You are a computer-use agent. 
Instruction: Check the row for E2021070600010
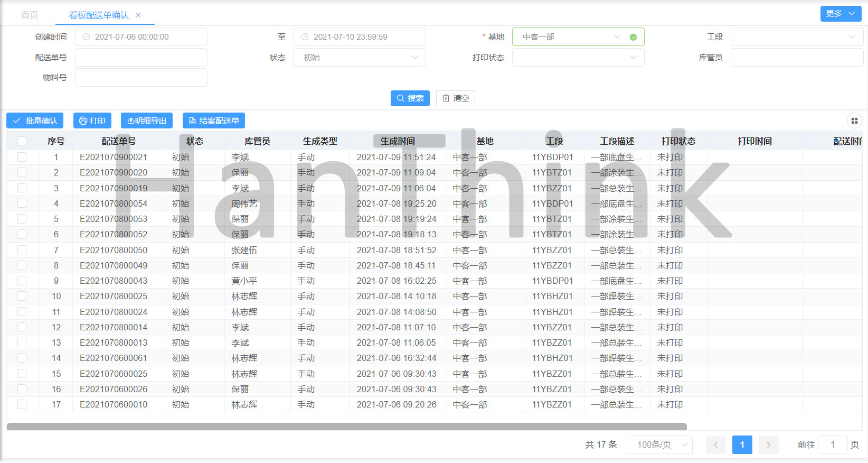(22, 404)
